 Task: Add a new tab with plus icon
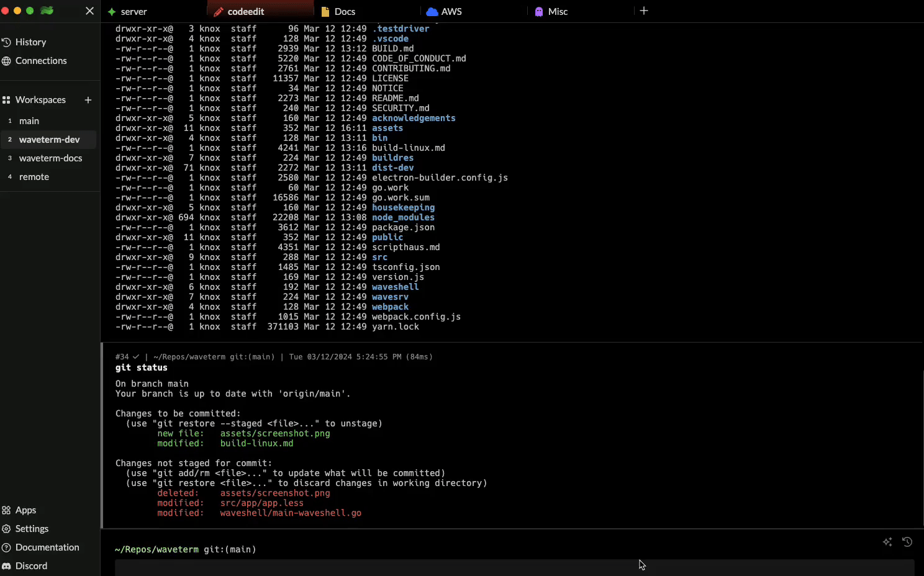[644, 11]
